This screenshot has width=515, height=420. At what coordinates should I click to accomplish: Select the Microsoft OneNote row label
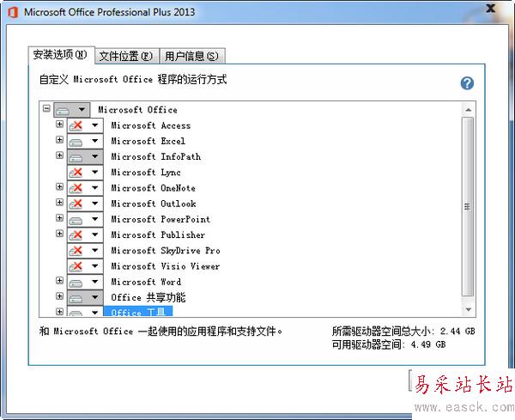154,188
